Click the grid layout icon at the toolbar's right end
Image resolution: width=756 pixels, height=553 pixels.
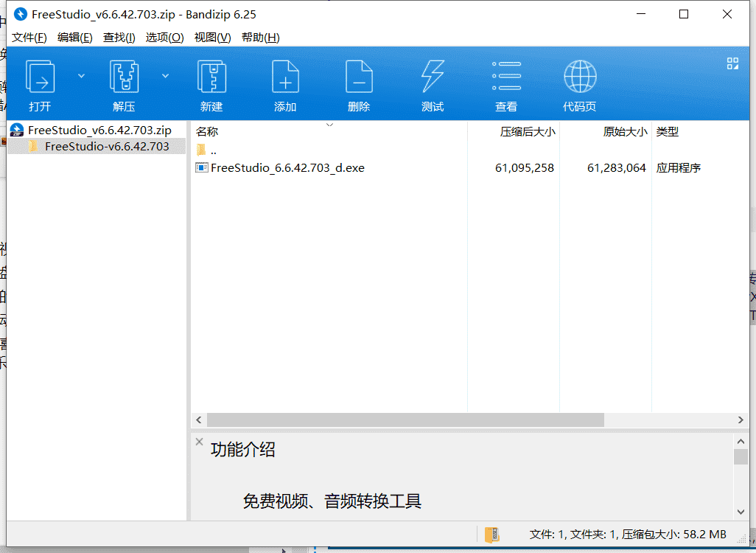(x=732, y=63)
